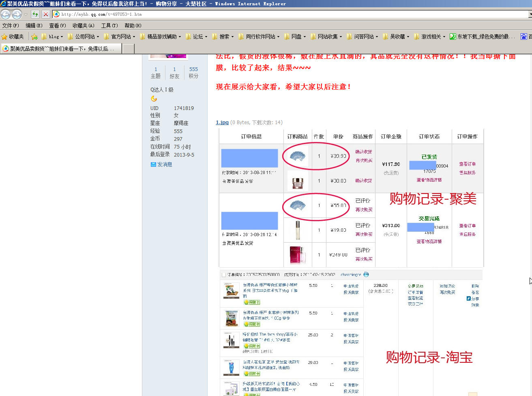Expand the 精品游戏辅助 favorites folder
The width and height of the screenshot is (532, 396).
(161, 37)
